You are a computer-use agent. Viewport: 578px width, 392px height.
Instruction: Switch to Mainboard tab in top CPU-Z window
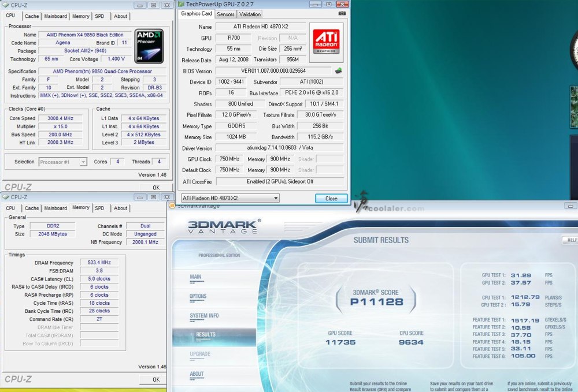pos(55,16)
